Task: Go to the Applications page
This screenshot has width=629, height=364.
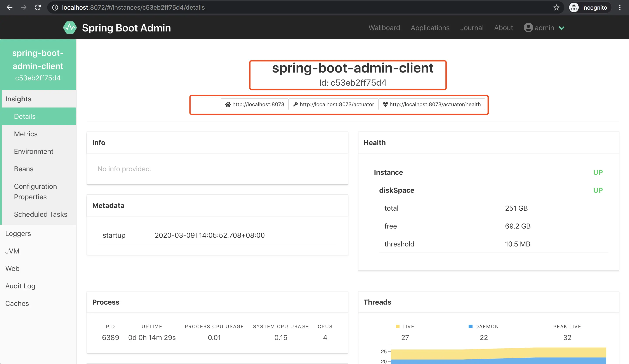Action: tap(430, 28)
